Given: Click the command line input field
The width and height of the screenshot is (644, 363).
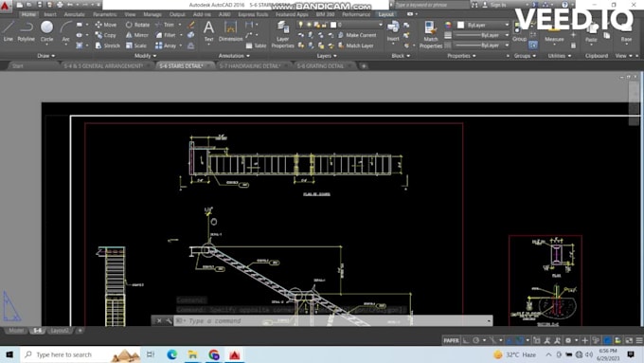Looking at the screenshot, I should point(332,320).
